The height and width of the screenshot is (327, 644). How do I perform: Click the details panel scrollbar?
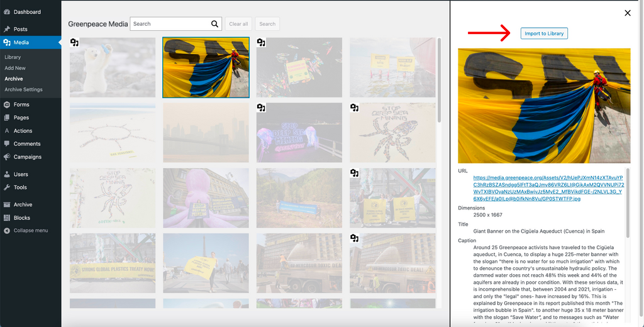(x=628, y=203)
